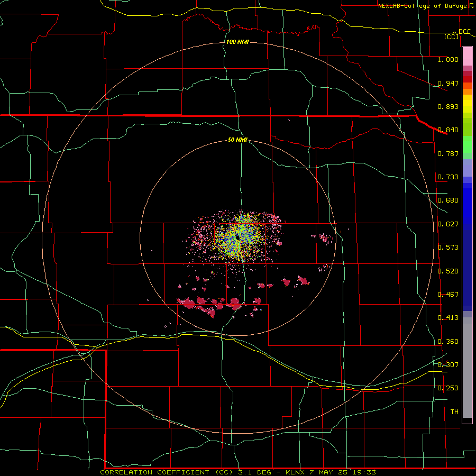Screen dimensions: 476x476
Task: Click the 50 NMI range ring label
Action: point(237,140)
